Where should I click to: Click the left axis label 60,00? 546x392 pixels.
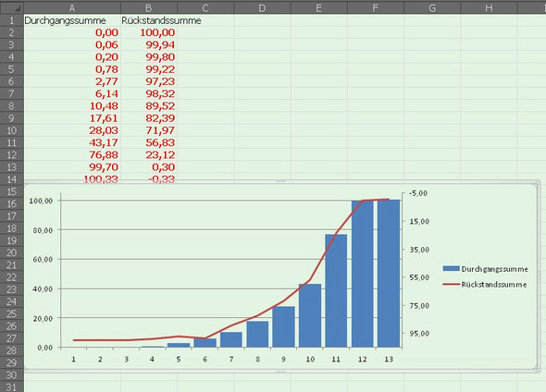coord(43,260)
